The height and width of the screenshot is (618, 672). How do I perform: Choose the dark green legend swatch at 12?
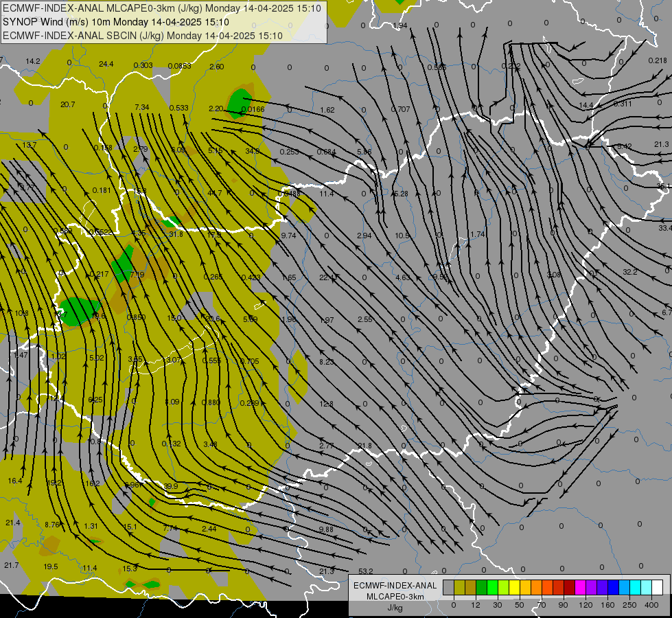[481, 587]
